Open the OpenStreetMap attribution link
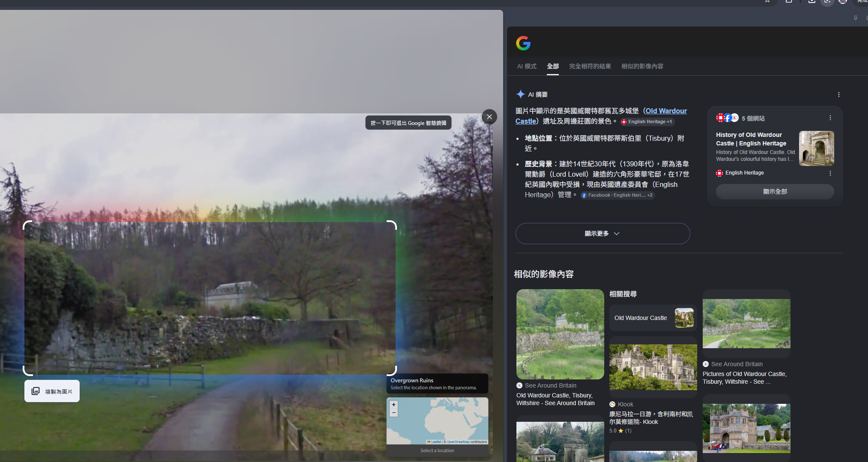868x462 pixels. pos(458,442)
